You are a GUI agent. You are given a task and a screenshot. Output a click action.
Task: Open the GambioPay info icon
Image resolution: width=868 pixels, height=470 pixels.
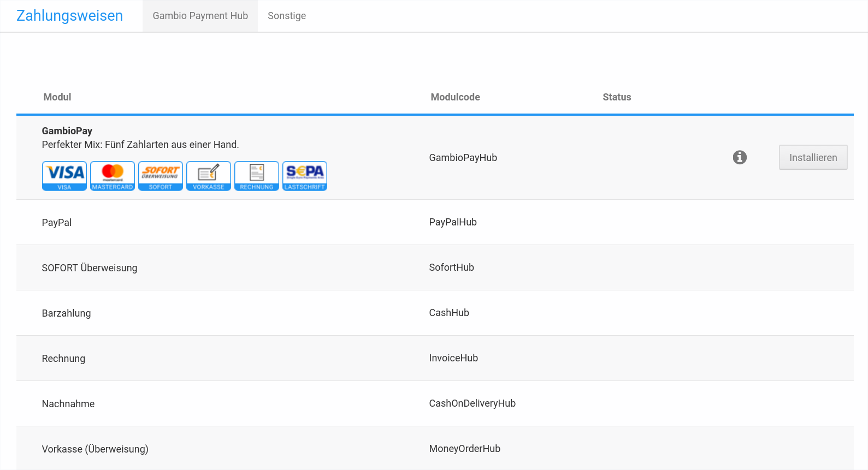740,157
